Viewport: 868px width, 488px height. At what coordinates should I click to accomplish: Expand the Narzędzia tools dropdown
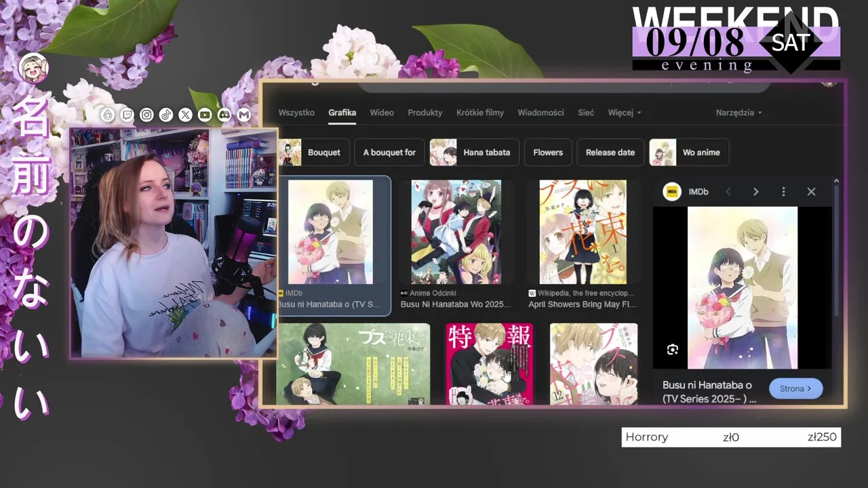(x=738, y=113)
